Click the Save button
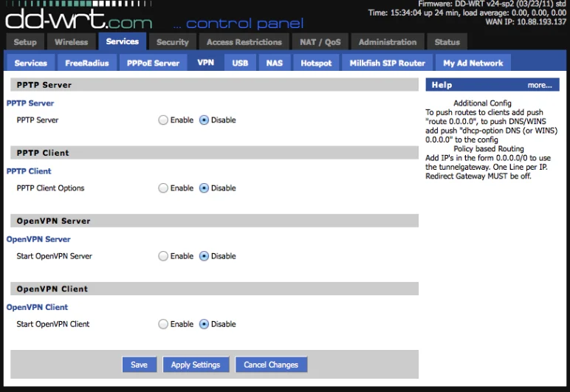Viewport: 570px width, 392px height. [x=139, y=365]
